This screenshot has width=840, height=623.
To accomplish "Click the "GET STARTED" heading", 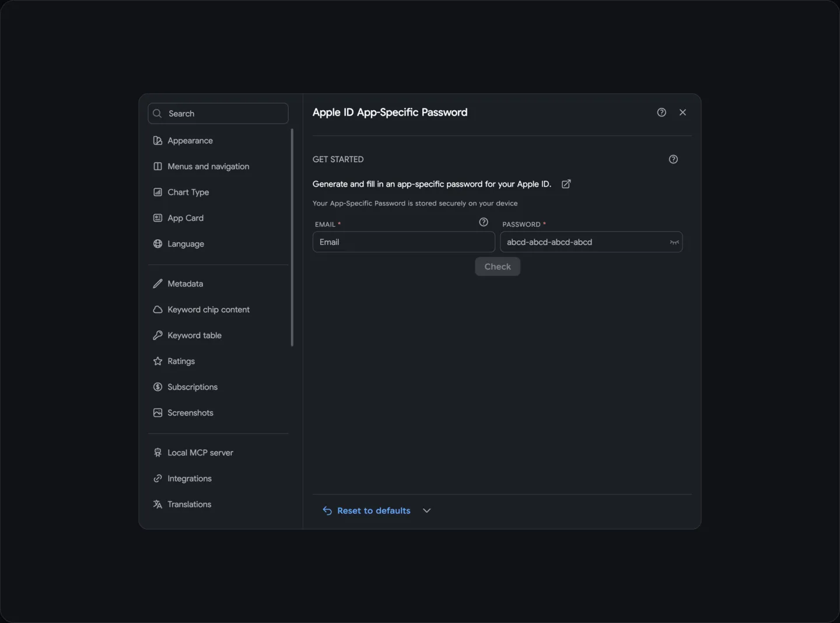I will pos(338,159).
